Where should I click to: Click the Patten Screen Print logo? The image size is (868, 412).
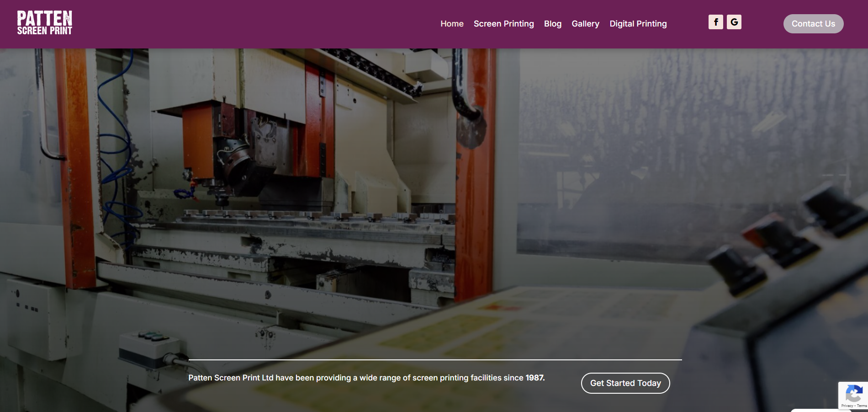tap(44, 23)
